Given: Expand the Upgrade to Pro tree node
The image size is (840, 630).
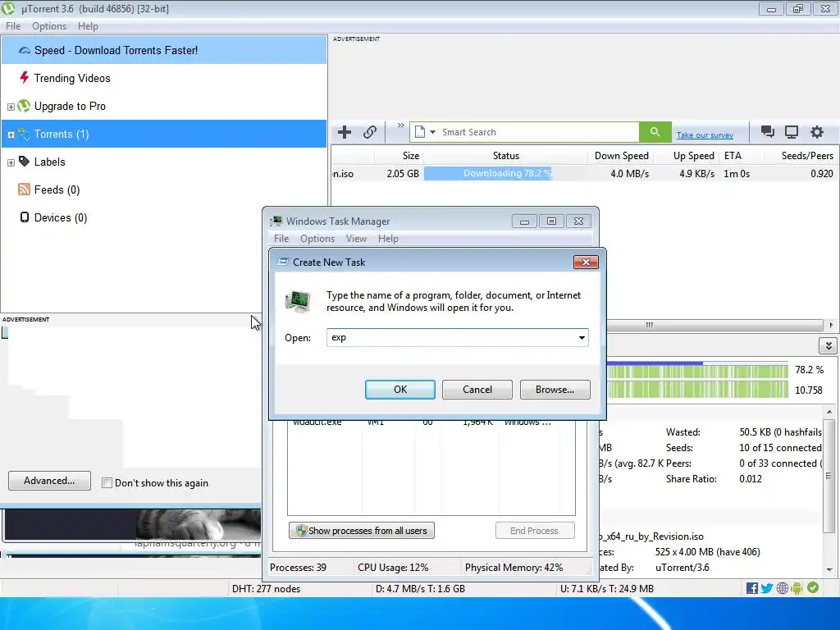Looking at the screenshot, I should coord(11,107).
